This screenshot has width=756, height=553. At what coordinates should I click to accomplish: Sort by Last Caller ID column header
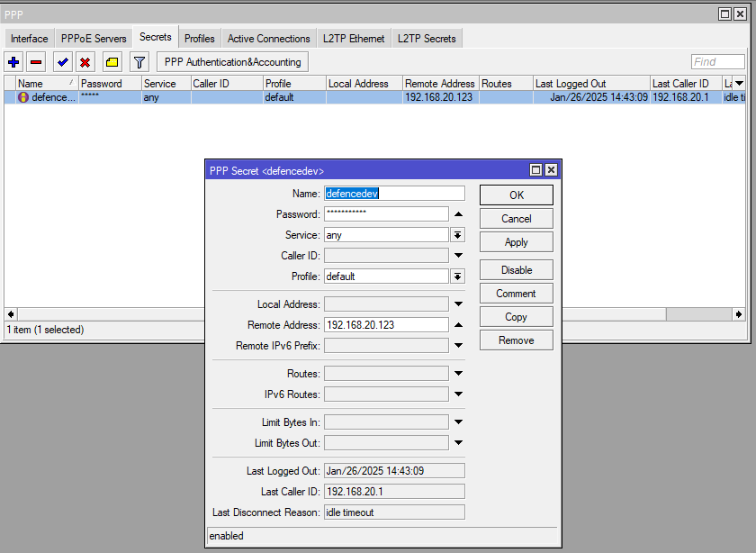(x=686, y=84)
